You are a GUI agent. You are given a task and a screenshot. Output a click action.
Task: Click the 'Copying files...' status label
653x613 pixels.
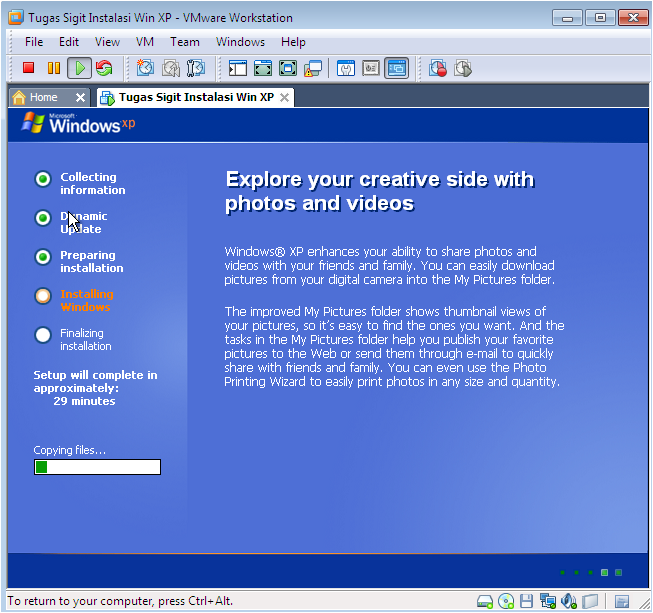(x=70, y=450)
